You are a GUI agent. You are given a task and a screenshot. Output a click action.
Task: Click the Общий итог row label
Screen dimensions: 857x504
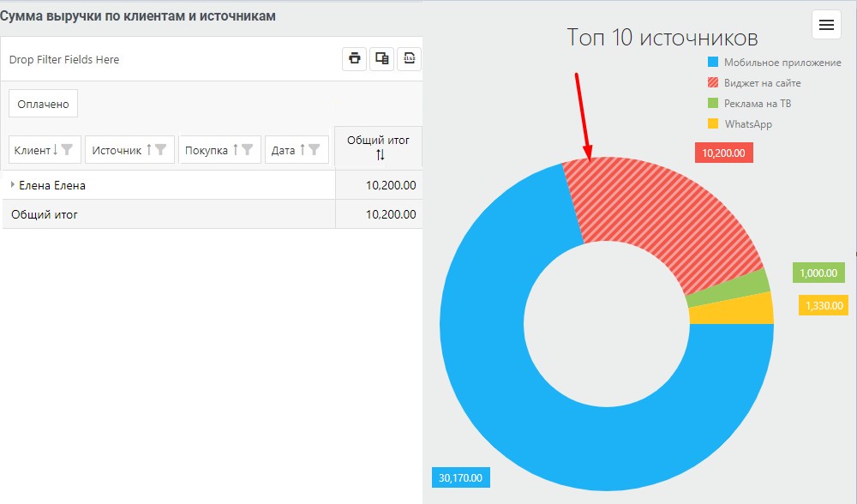point(45,215)
